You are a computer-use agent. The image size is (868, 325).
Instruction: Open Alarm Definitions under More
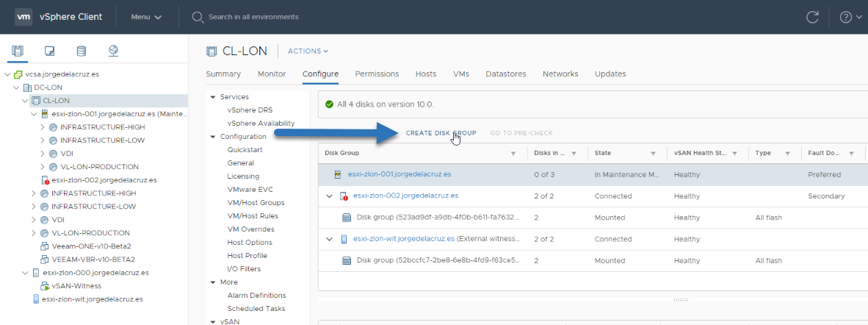[x=257, y=295]
